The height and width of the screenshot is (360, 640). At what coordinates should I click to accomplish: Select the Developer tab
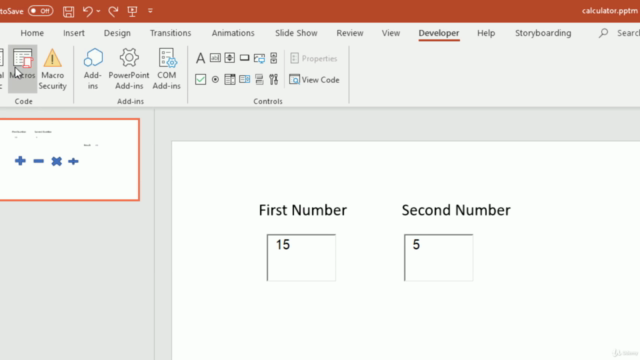pyautogui.click(x=439, y=33)
